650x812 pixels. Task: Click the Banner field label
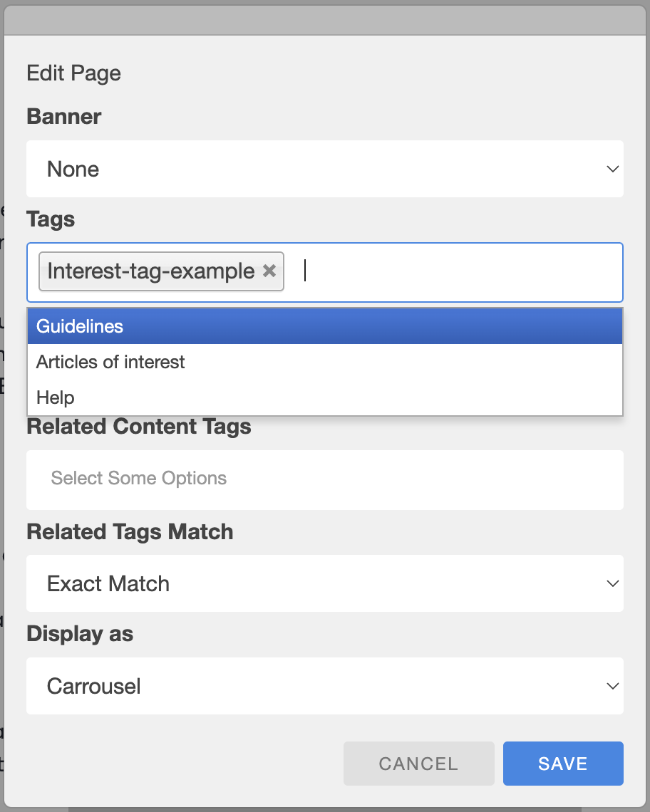63,116
